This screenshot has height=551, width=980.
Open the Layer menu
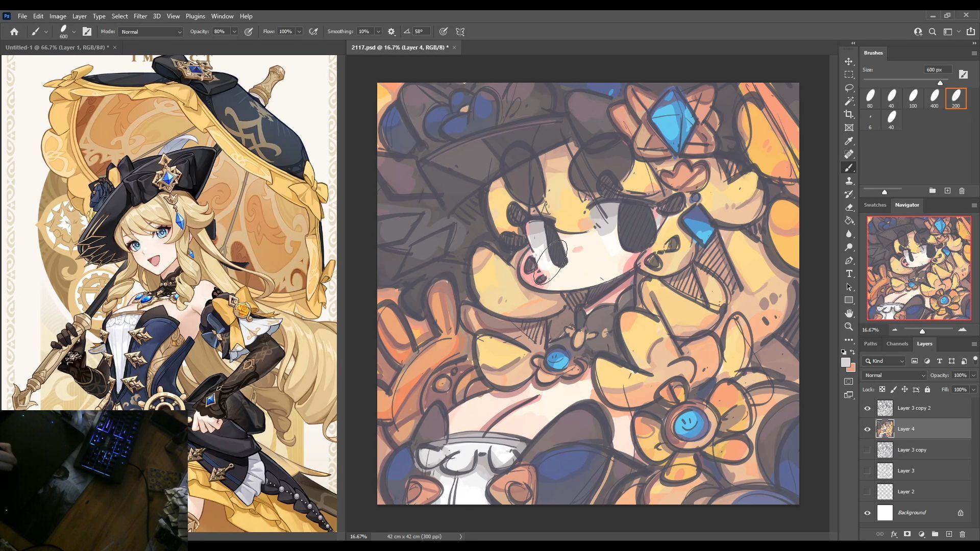79,16
